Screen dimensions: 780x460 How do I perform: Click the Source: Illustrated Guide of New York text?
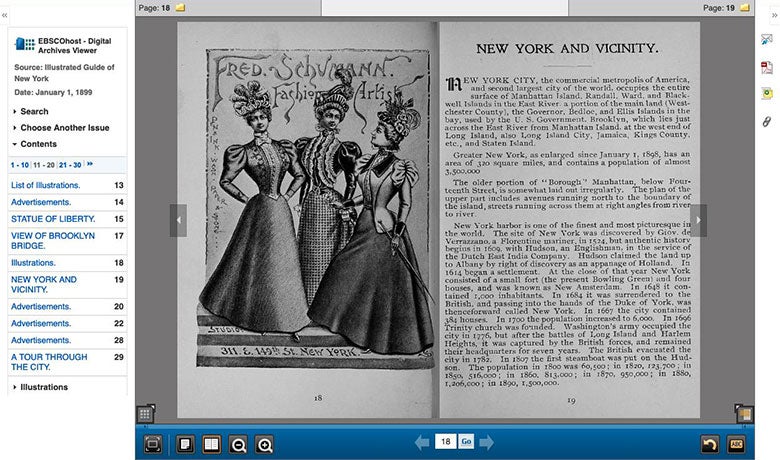coord(64,73)
